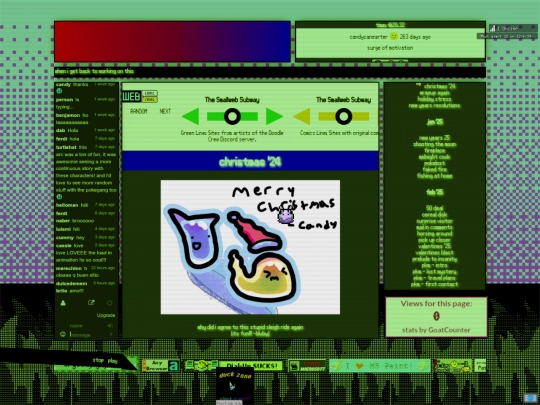Click the green line left arrow

(x=190, y=116)
